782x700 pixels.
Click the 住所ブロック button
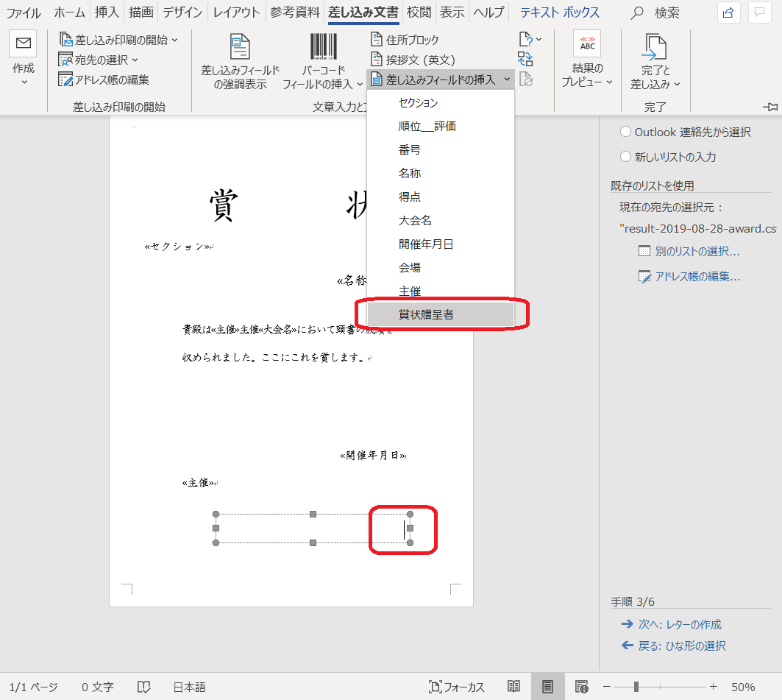(405, 40)
